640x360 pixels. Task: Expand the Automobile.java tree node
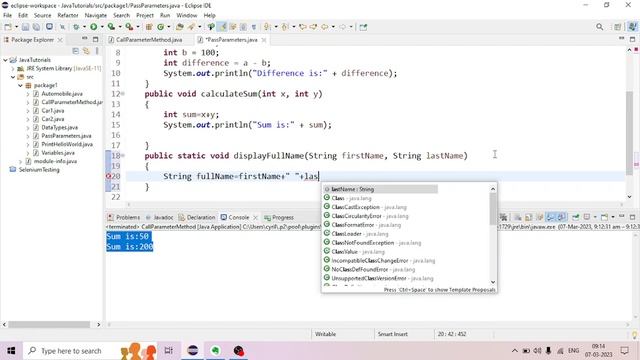pyautogui.click(x=28, y=94)
